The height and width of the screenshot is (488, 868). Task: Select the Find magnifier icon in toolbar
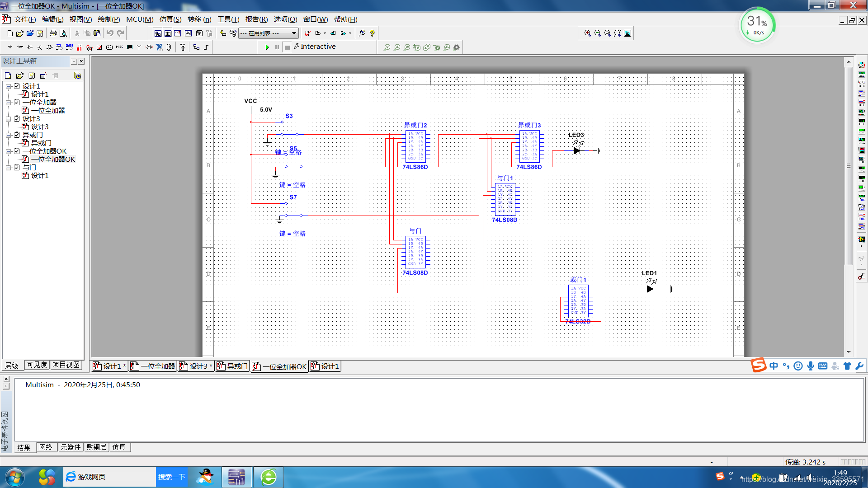tap(362, 33)
